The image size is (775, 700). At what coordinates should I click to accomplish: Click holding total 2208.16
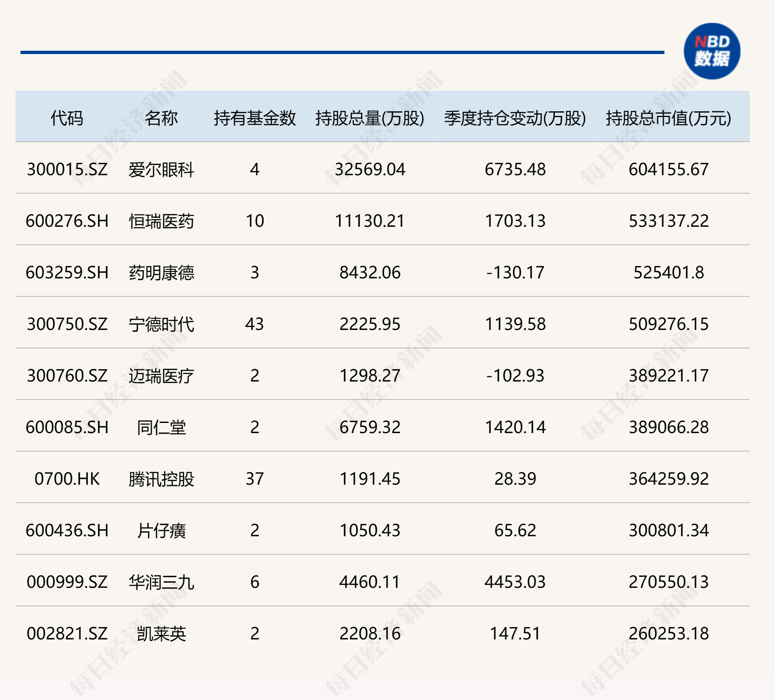tap(370, 634)
